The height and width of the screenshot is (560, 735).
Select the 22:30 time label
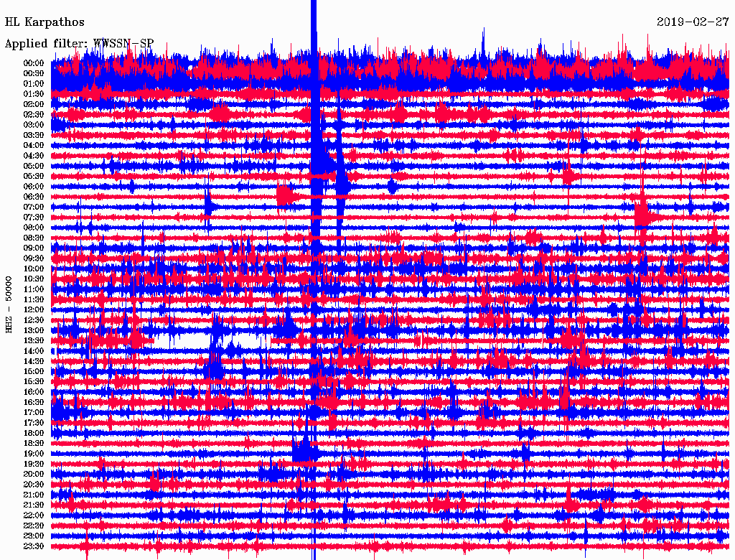coord(34,526)
